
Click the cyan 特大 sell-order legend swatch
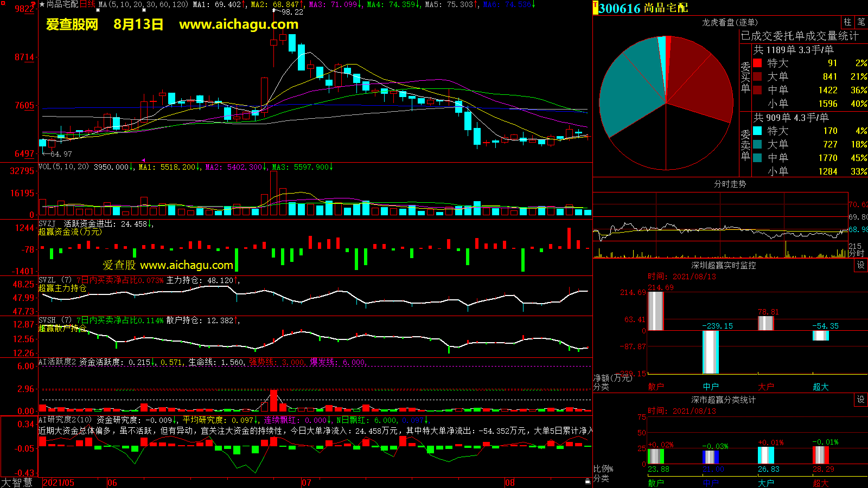point(757,131)
